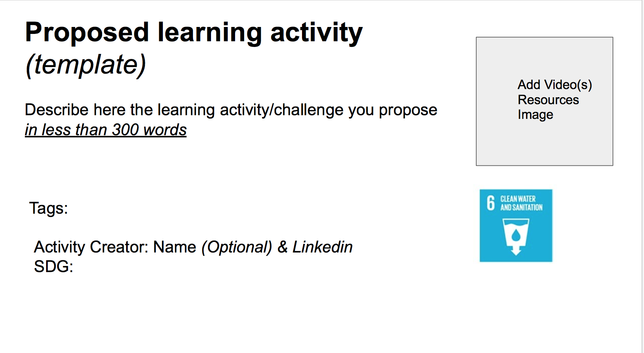Click the italic 'Linkedin' word

click(322, 247)
